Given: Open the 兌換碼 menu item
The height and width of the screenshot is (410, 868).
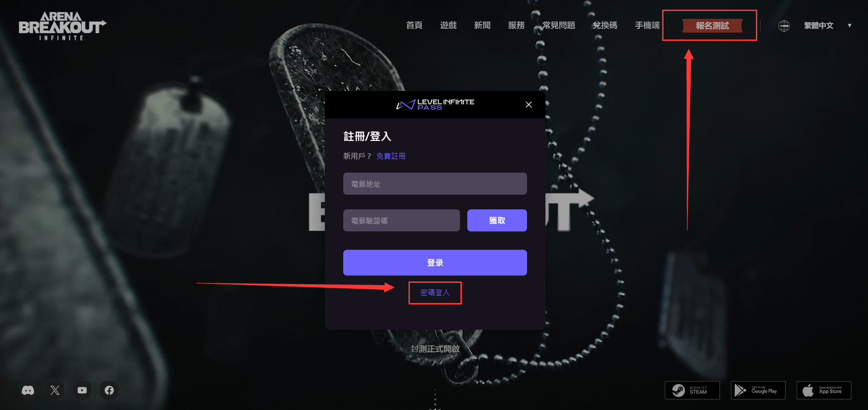Looking at the screenshot, I should click(605, 25).
